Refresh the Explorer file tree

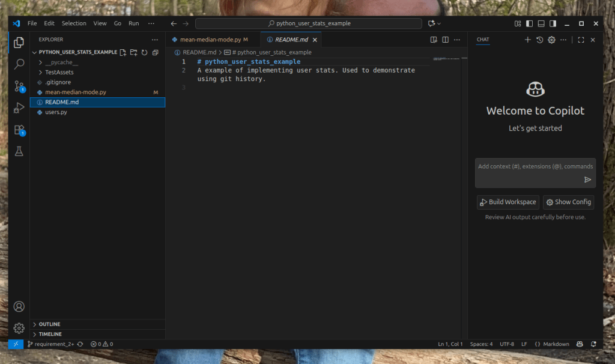point(144,52)
